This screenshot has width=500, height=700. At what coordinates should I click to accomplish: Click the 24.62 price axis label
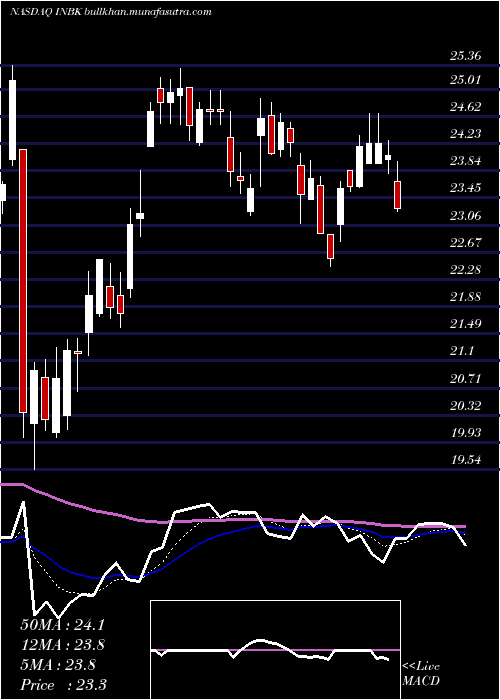click(466, 107)
